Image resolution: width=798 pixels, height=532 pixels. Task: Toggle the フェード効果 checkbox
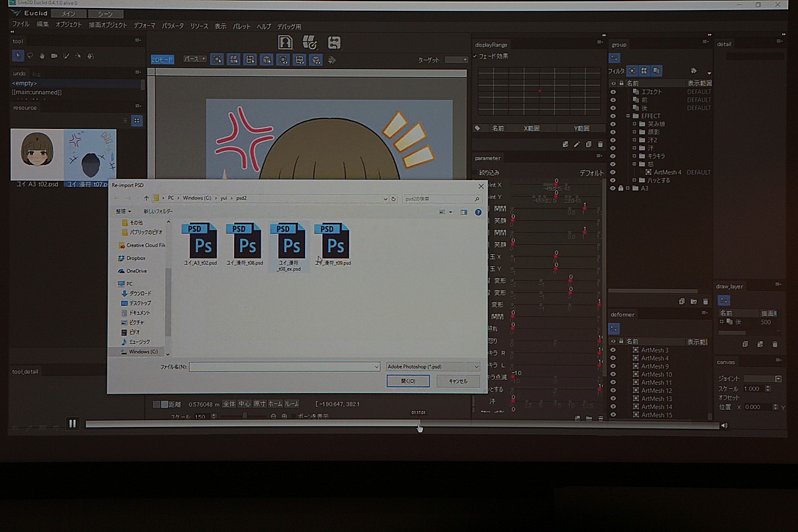476,57
